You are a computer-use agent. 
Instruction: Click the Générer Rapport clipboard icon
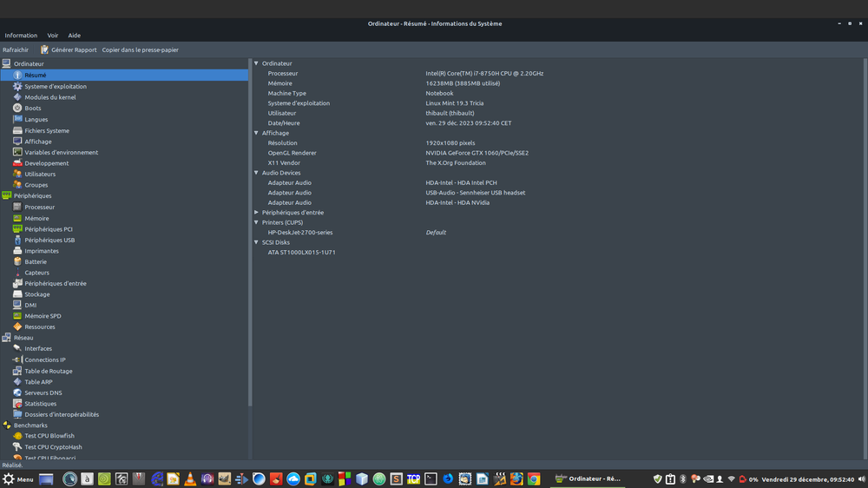tap(44, 49)
